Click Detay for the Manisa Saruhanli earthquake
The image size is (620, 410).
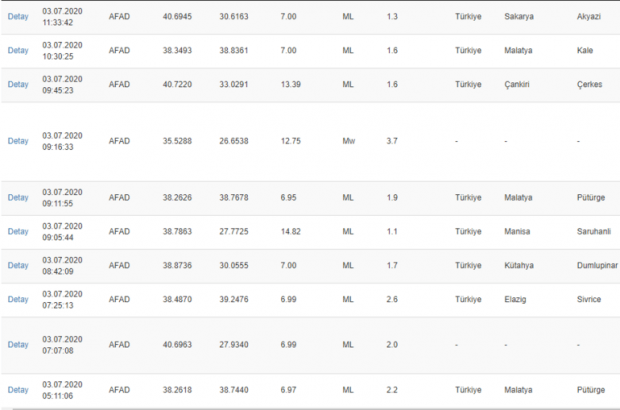18,231
